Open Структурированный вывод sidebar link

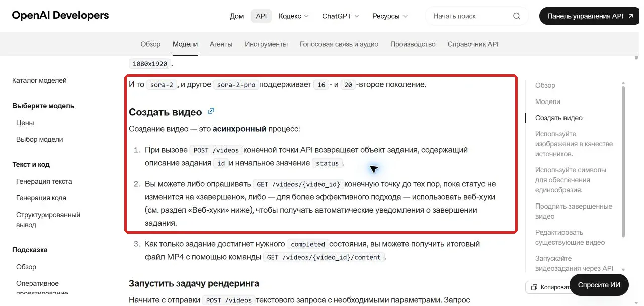click(x=48, y=220)
